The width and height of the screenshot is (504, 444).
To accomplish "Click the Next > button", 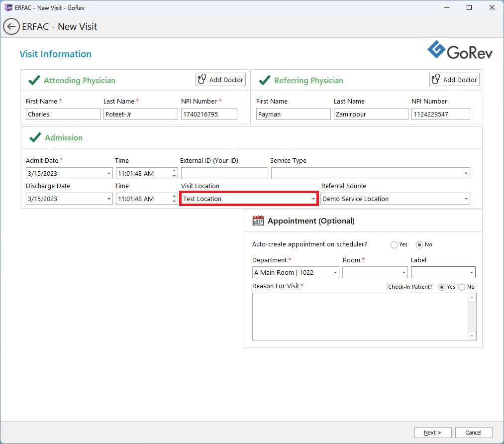I will [433, 433].
